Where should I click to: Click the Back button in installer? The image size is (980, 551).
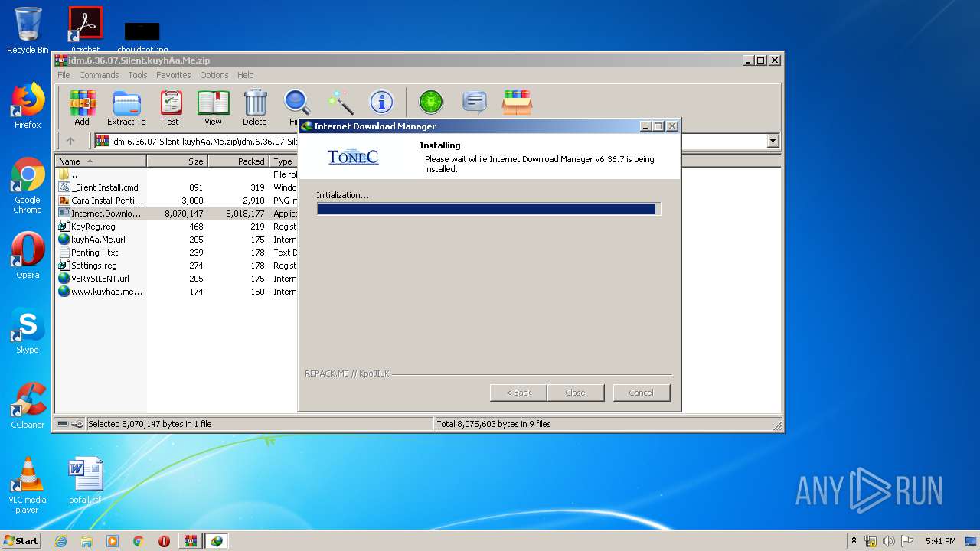click(x=518, y=393)
